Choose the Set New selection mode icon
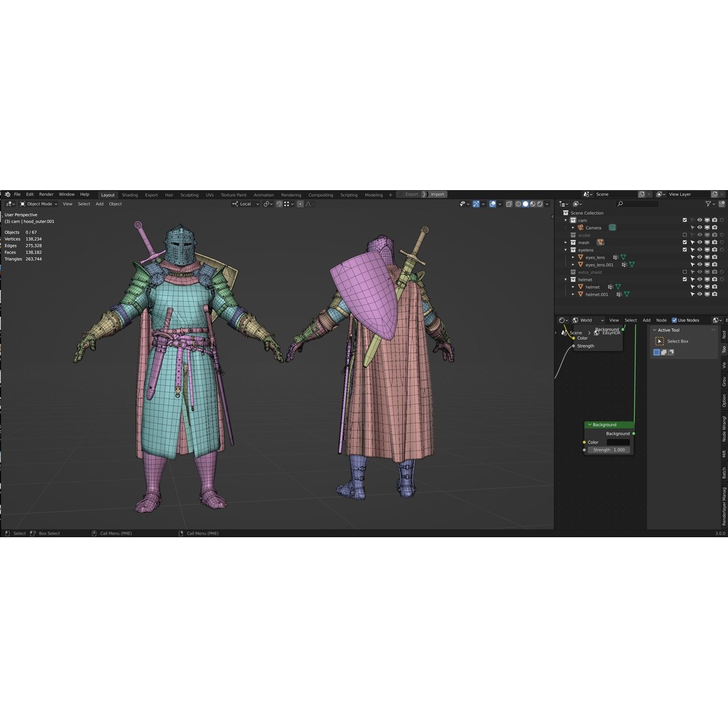Viewport: 728px width, 728px height. 657,353
